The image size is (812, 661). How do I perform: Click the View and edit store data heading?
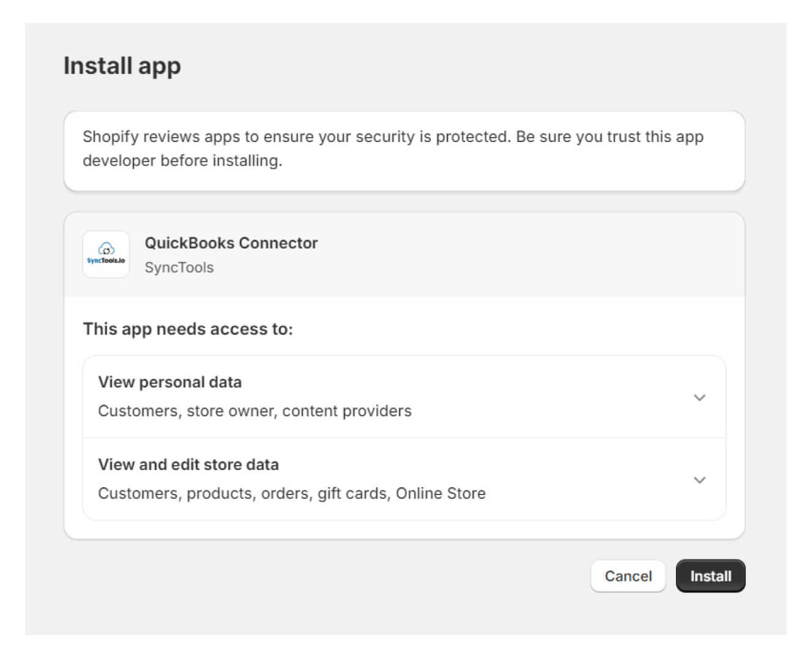(188, 465)
